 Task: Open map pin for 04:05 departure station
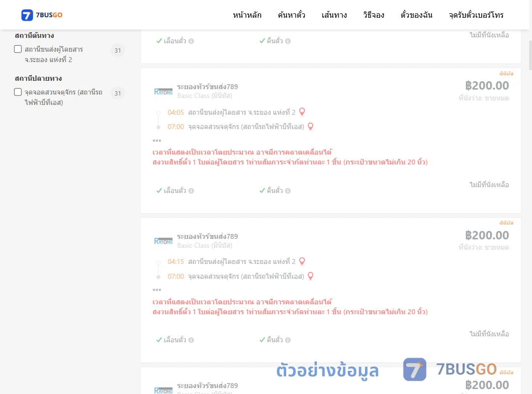coord(302,112)
